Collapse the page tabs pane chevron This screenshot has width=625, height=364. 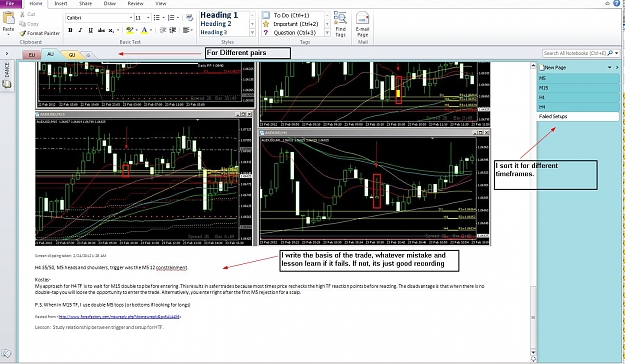617,68
